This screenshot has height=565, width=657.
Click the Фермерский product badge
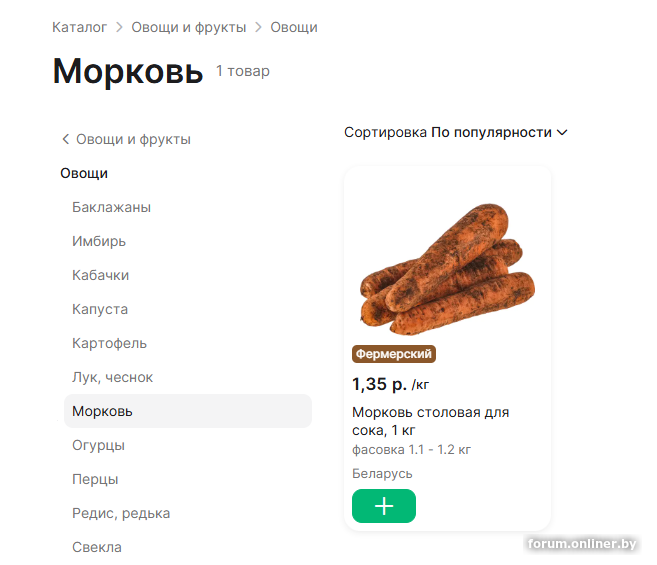[394, 354]
